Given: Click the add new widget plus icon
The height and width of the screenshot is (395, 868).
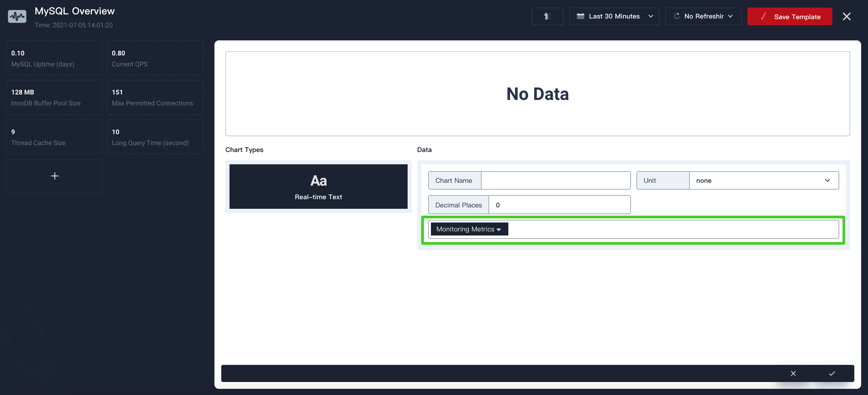Looking at the screenshot, I should [54, 176].
